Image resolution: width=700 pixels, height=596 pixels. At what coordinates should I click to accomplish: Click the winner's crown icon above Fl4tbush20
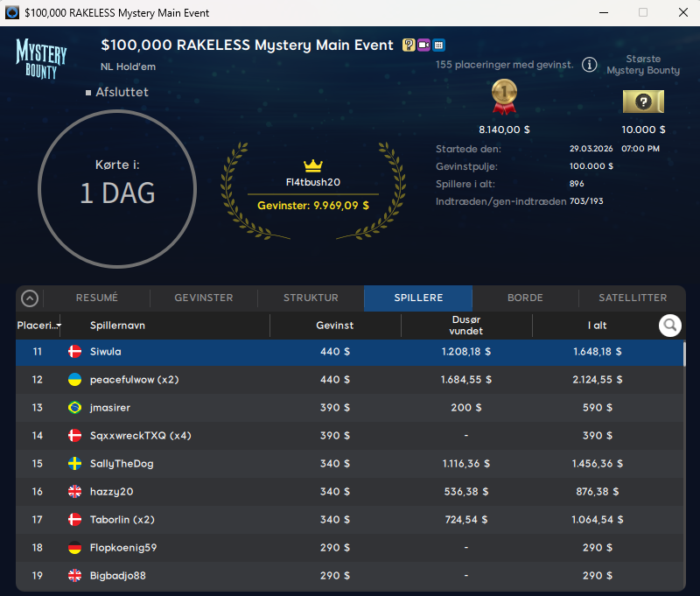[x=313, y=165]
